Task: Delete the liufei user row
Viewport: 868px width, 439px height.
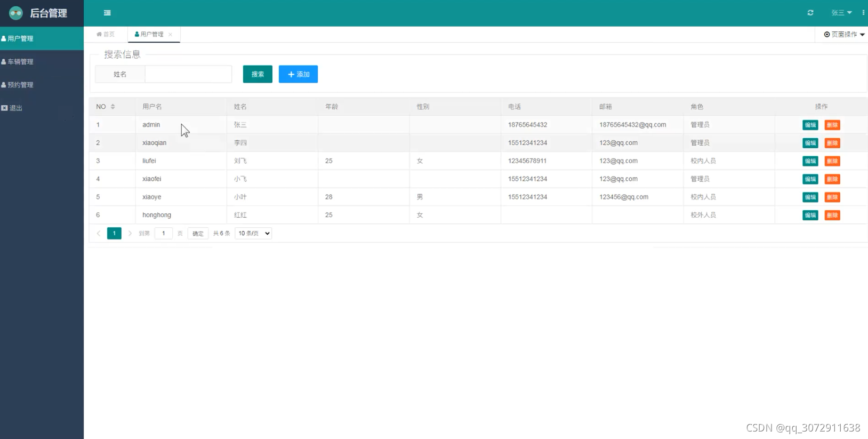Action: point(832,161)
